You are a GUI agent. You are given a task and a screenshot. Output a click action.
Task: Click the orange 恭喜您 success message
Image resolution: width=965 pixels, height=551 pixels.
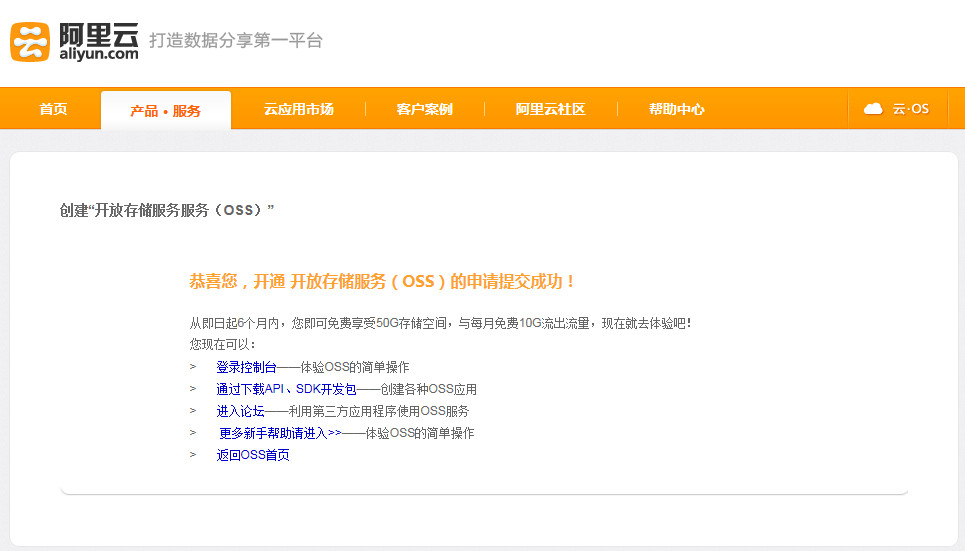click(382, 281)
